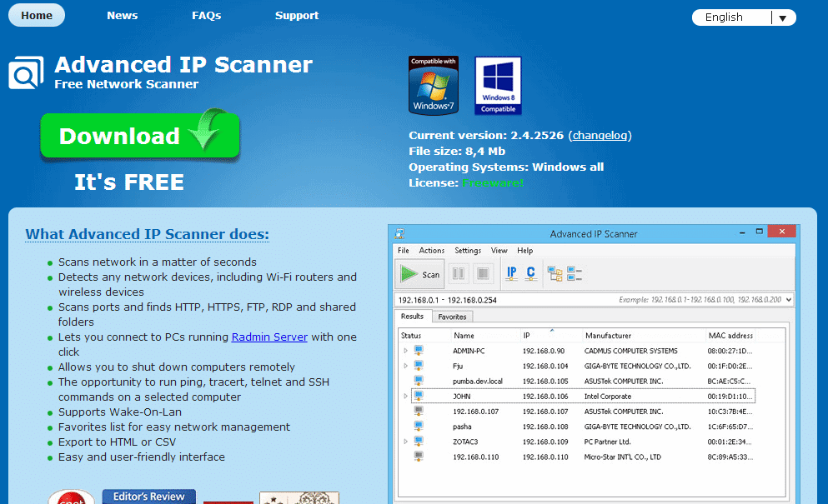Click computer icon in pumba.dev.local row
The width and height of the screenshot is (828, 504).
[x=419, y=381]
